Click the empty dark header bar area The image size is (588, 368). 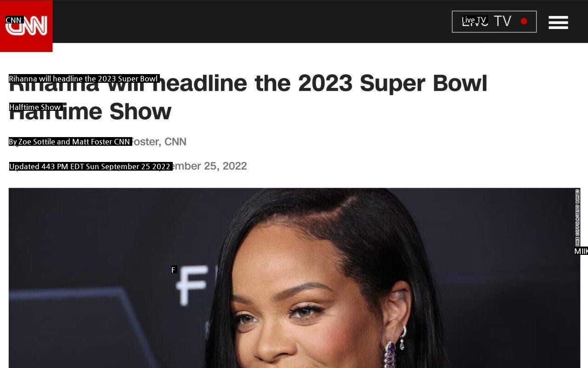coord(253,22)
